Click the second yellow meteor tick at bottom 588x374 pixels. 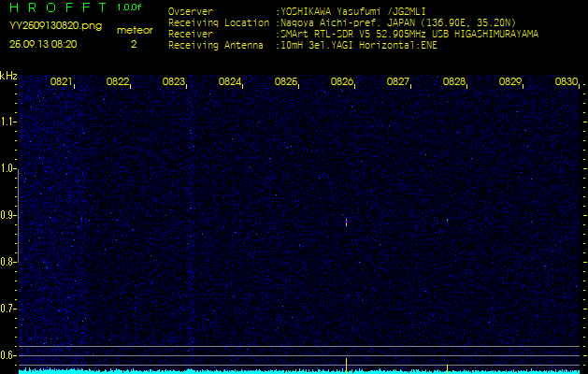(x=447, y=367)
